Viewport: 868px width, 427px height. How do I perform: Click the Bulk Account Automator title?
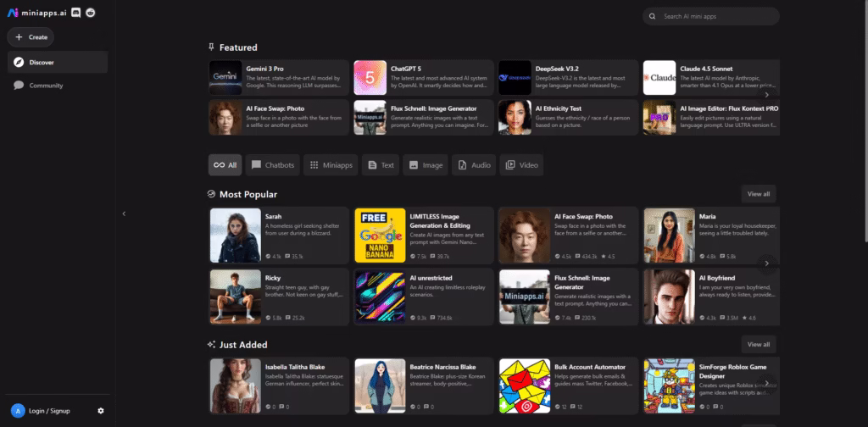[x=590, y=367]
